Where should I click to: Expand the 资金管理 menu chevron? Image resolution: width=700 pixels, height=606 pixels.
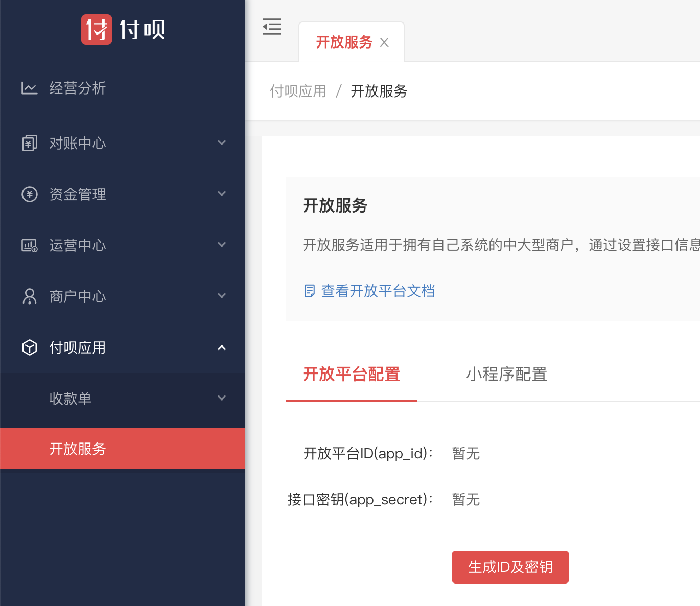pyautogui.click(x=222, y=194)
